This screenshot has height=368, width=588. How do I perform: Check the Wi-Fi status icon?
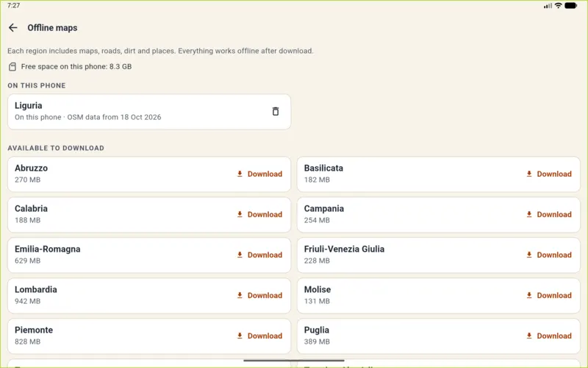[559, 6]
